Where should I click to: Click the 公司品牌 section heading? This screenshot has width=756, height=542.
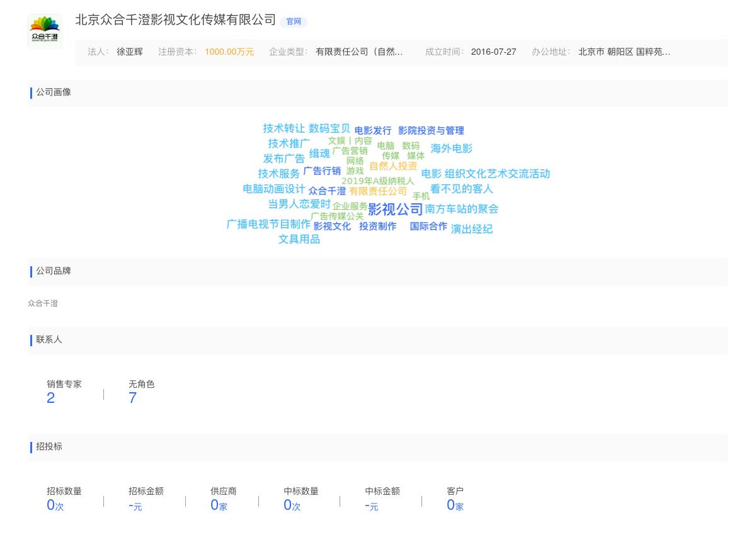[54, 271]
